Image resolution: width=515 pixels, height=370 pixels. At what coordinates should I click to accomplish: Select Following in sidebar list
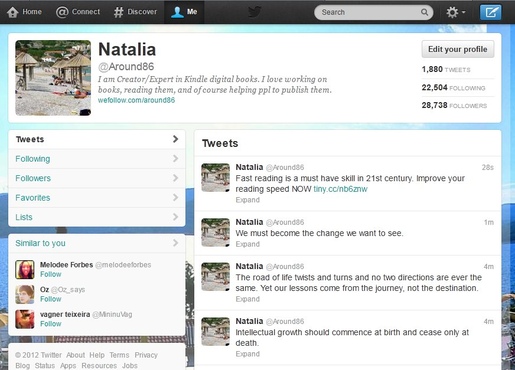(97, 159)
